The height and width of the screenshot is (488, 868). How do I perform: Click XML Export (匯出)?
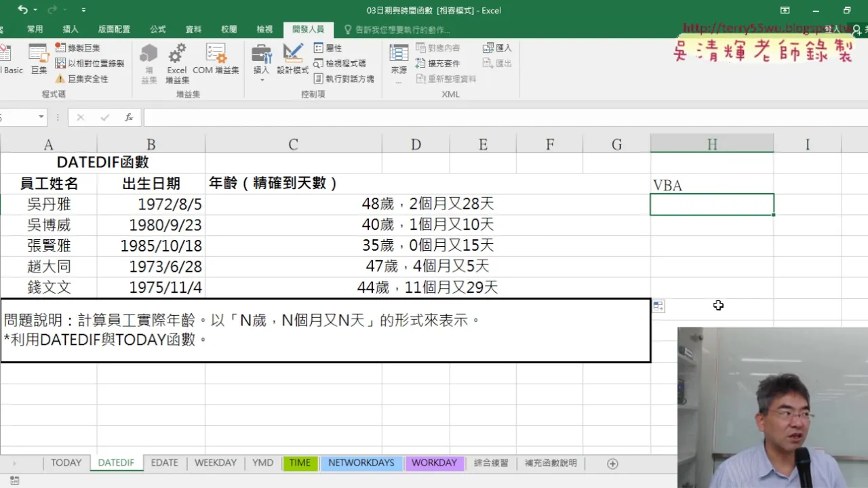coord(497,63)
